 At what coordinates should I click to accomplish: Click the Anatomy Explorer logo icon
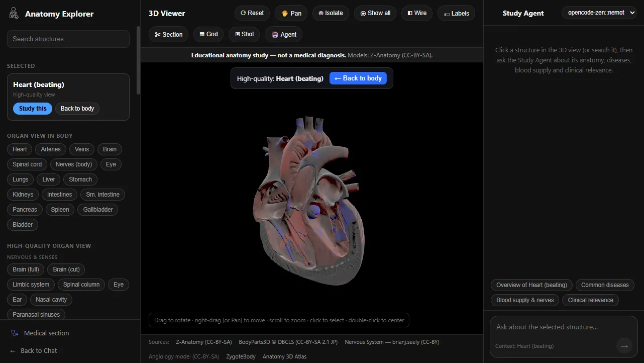[x=14, y=14]
